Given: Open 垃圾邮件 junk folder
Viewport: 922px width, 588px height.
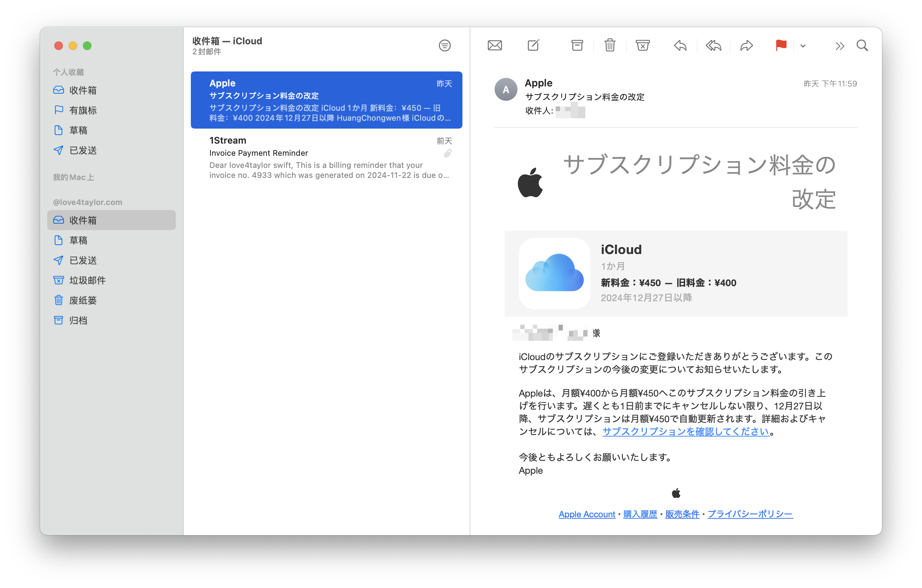Looking at the screenshot, I should tap(87, 280).
